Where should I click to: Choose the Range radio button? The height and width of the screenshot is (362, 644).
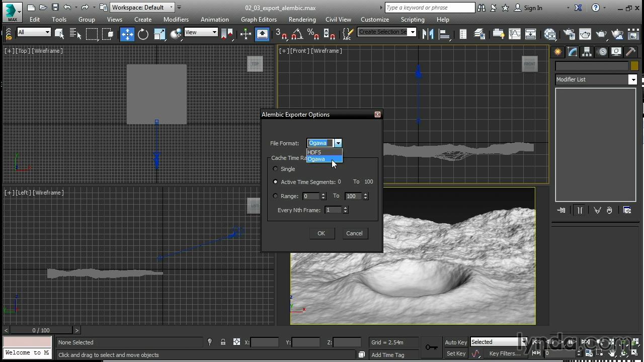(275, 196)
